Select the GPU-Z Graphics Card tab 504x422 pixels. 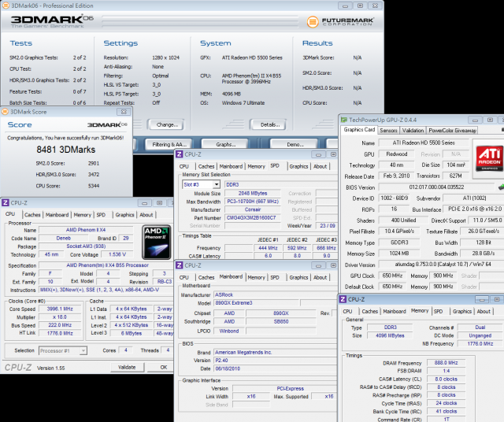[359, 130]
